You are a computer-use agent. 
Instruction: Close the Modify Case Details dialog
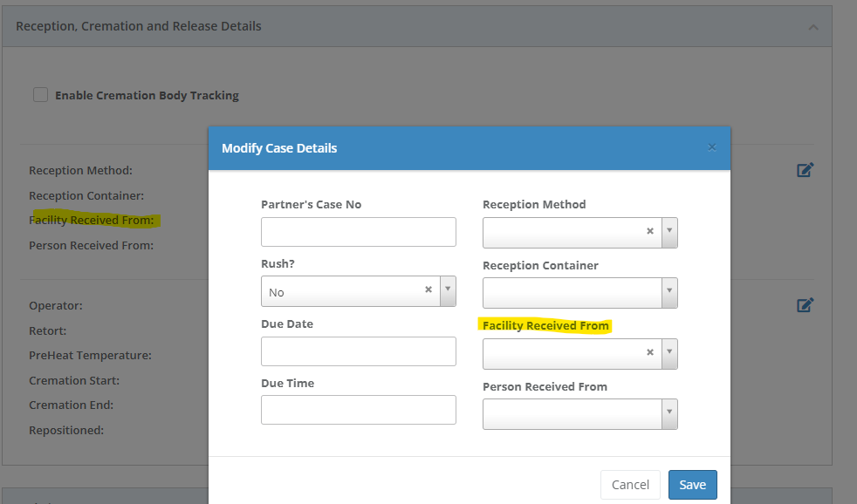pyautogui.click(x=711, y=147)
